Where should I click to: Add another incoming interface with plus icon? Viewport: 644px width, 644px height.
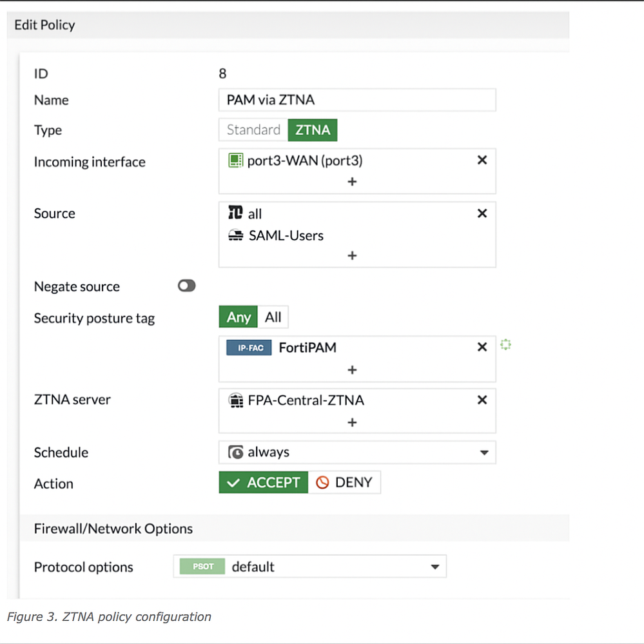pos(352,182)
